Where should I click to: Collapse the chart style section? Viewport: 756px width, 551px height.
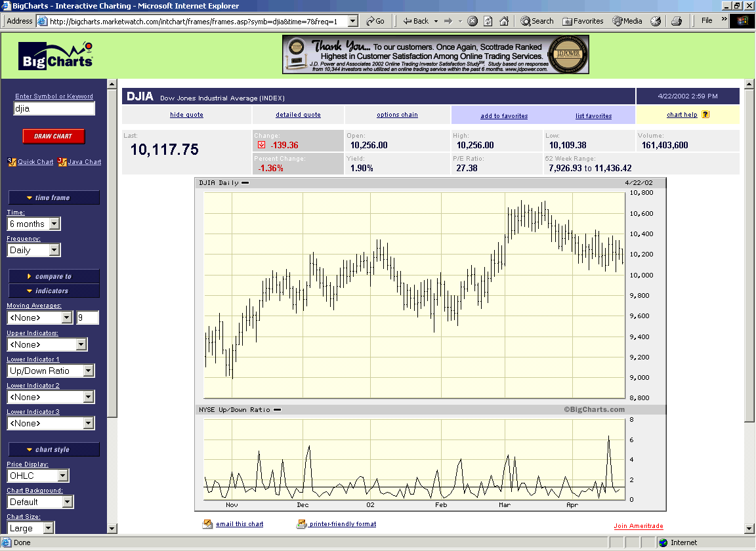(x=53, y=449)
